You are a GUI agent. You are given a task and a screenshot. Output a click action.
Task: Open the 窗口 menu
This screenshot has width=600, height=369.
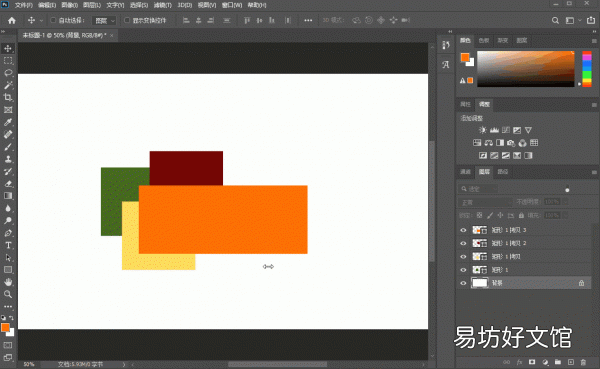coord(232,5)
